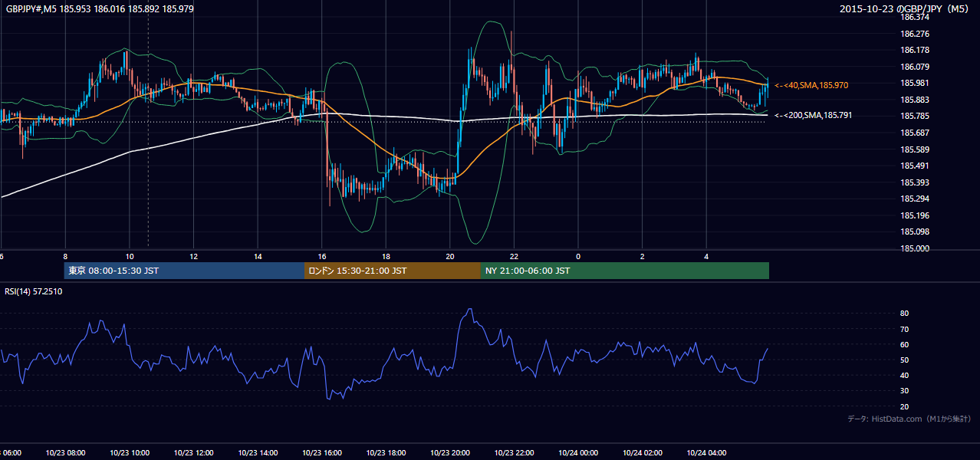
Task: Click the 10/24 04:00 time axis label
Action: pos(706,453)
